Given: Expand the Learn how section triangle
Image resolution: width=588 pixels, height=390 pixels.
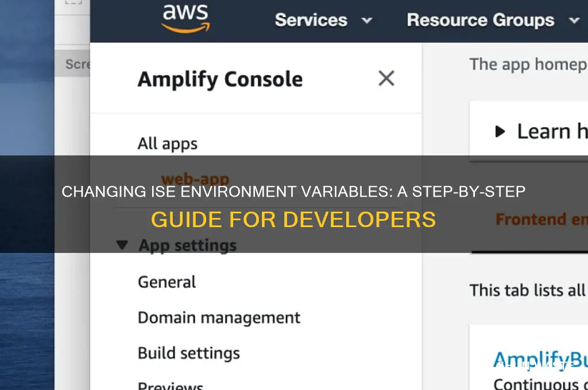Looking at the screenshot, I should click(x=500, y=131).
